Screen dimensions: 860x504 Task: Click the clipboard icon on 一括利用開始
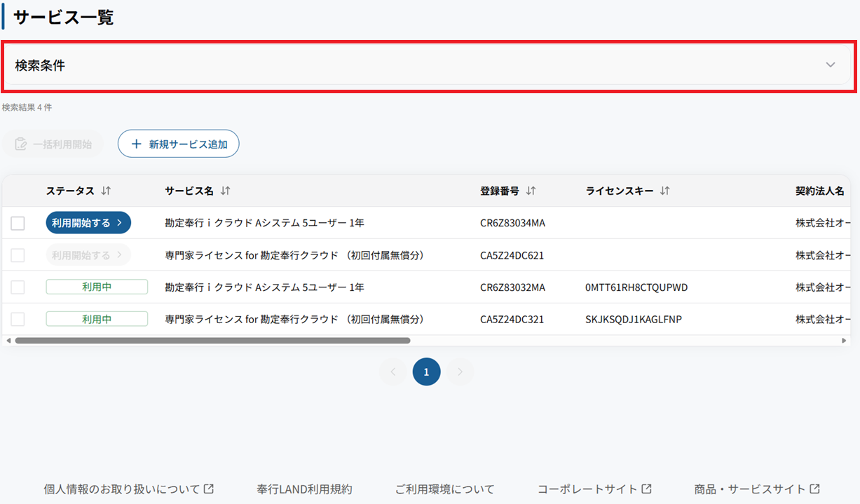(21, 144)
